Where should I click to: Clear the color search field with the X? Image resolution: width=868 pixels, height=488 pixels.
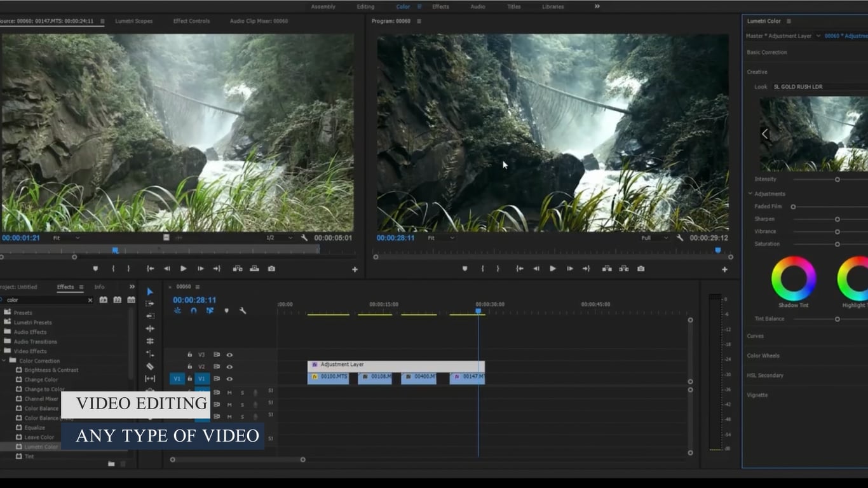(90, 299)
